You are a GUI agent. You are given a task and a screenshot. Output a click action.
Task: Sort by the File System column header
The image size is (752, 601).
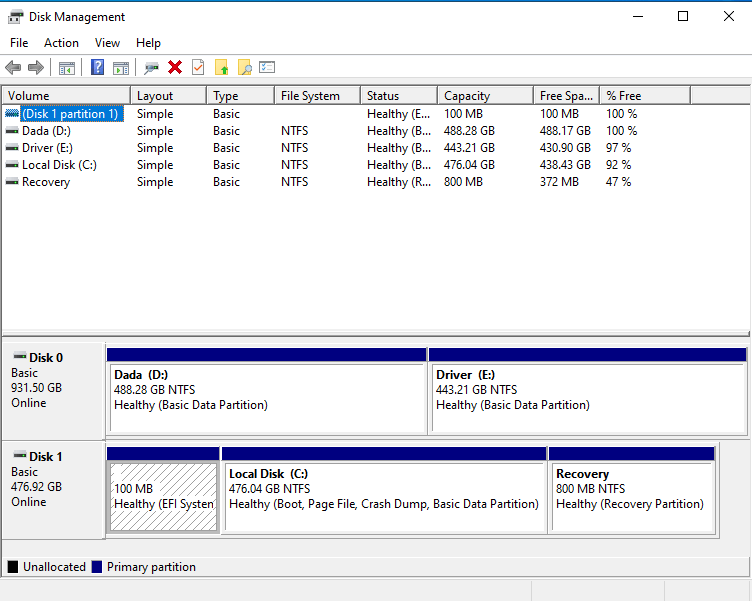(x=317, y=95)
